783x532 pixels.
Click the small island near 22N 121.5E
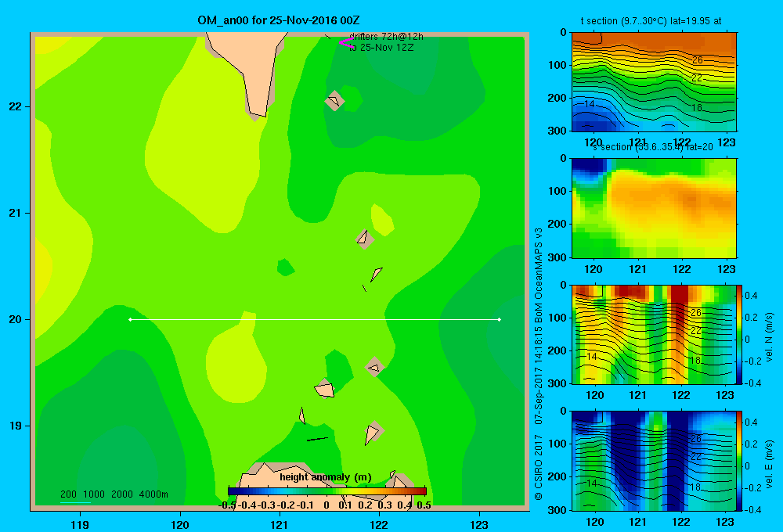[334, 101]
